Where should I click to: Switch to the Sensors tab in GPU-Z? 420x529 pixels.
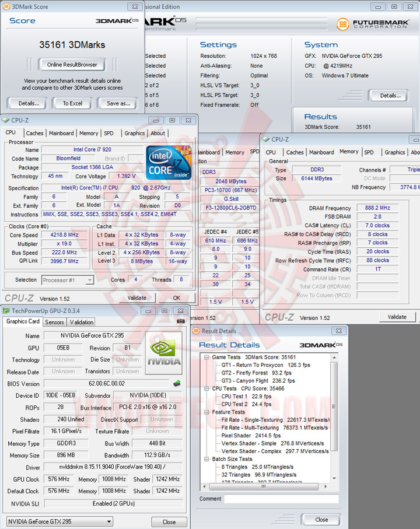(55, 322)
